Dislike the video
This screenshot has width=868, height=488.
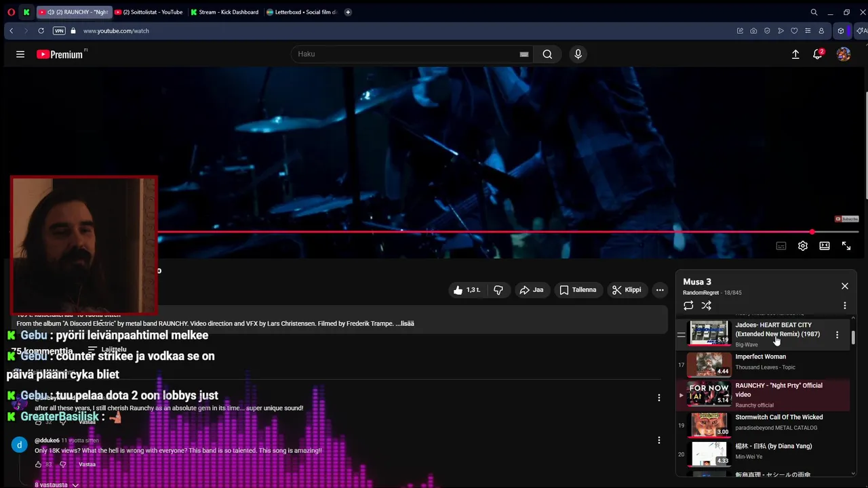(498, 290)
